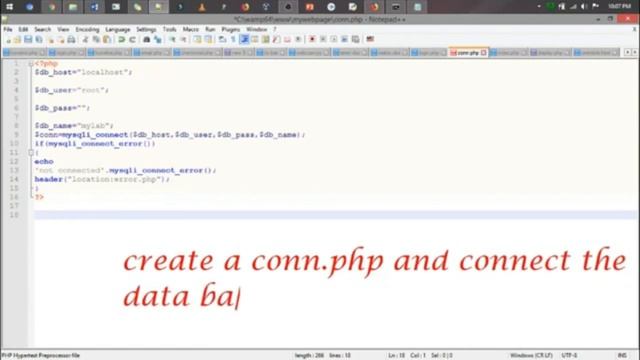Click the Windows (CR LF) status bar entry

[531, 356]
